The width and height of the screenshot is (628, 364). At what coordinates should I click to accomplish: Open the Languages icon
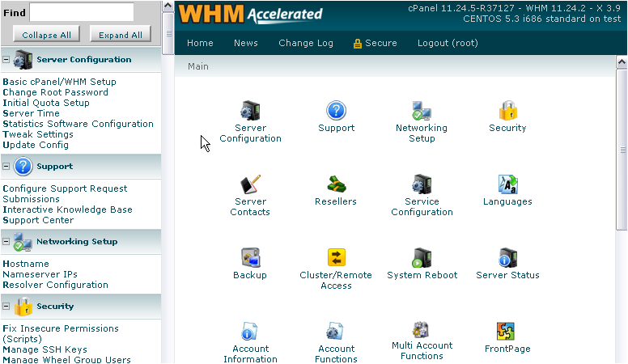pos(508,184)
